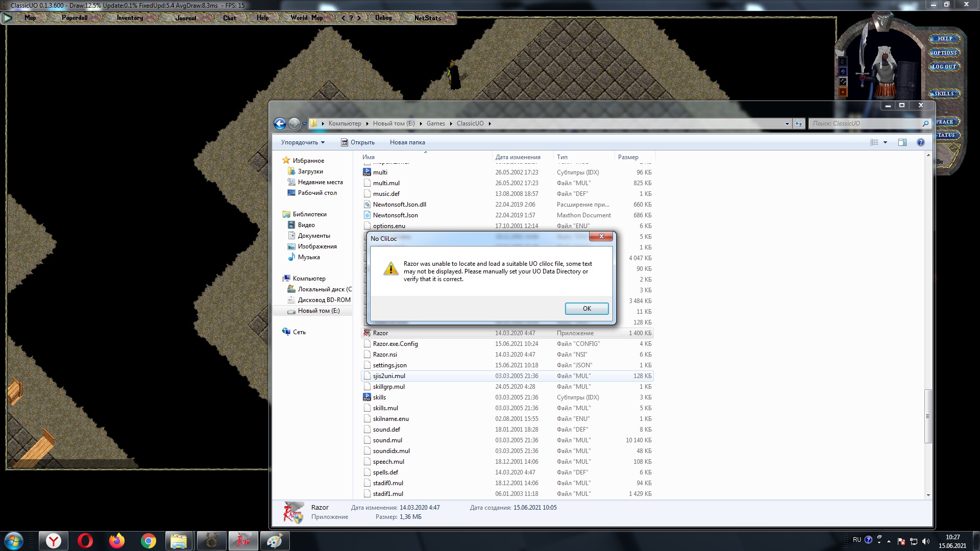Screen dimensions: 980x551
Task: Open Explorer help with the question mark icon
Action: tap(920, 142)
